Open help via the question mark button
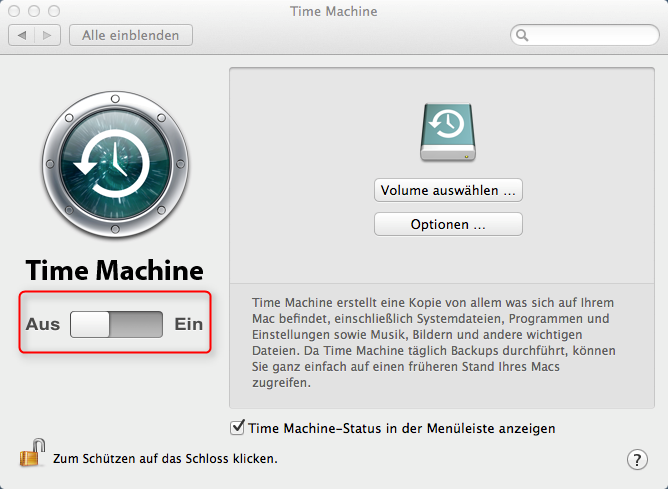Screen dimensions: 668x489 (637, 459)
